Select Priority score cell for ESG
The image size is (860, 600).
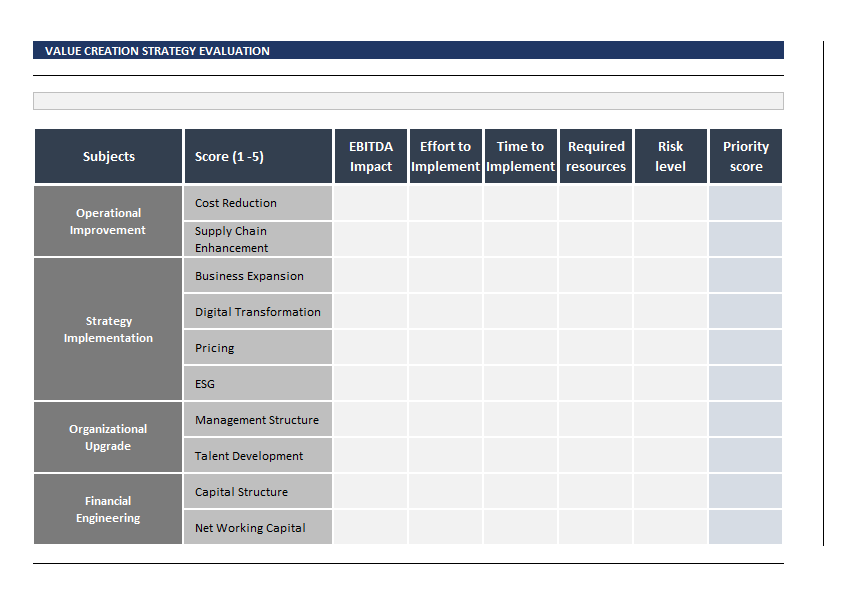pyautogui.click(x=745, y=383)
